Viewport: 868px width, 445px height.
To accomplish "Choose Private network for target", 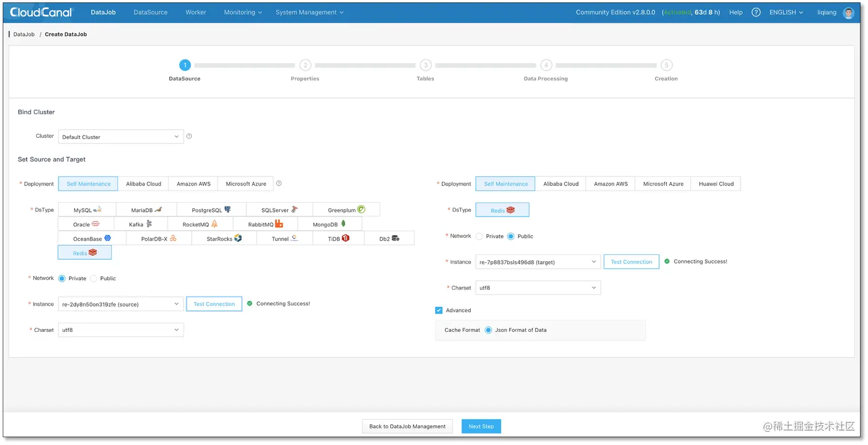I will 479,236.
